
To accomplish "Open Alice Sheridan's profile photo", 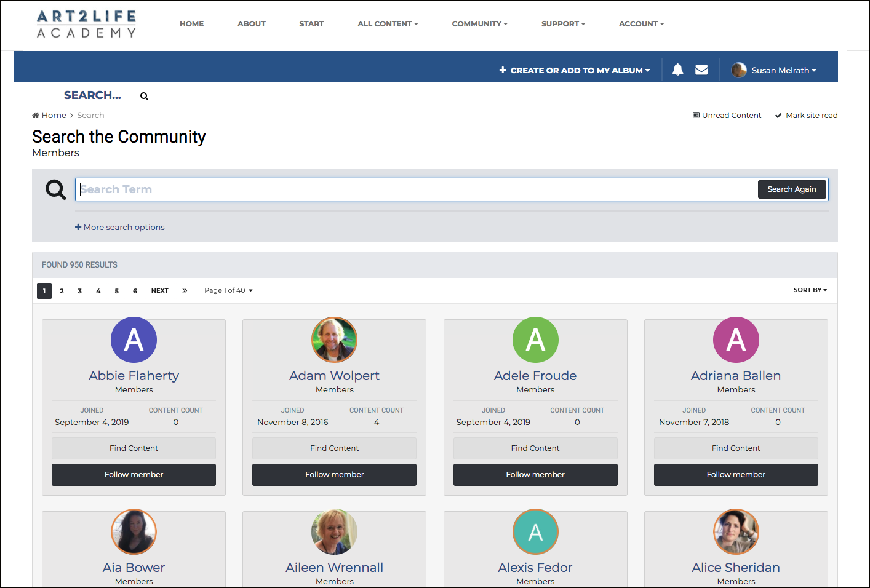I will (x=736, y=531).
